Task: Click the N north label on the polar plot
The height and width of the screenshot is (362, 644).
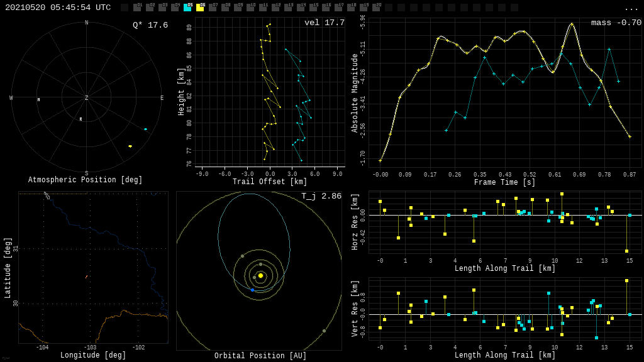Action: [86, 23]
